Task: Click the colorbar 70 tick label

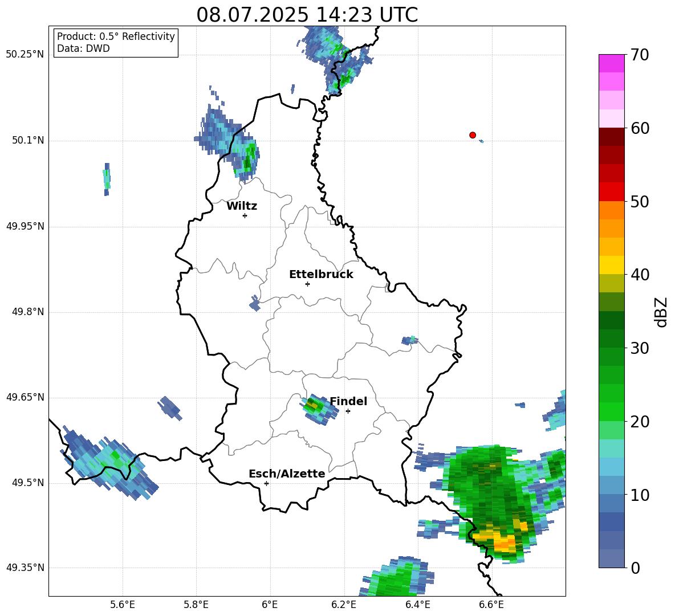Action: [640, 55]
